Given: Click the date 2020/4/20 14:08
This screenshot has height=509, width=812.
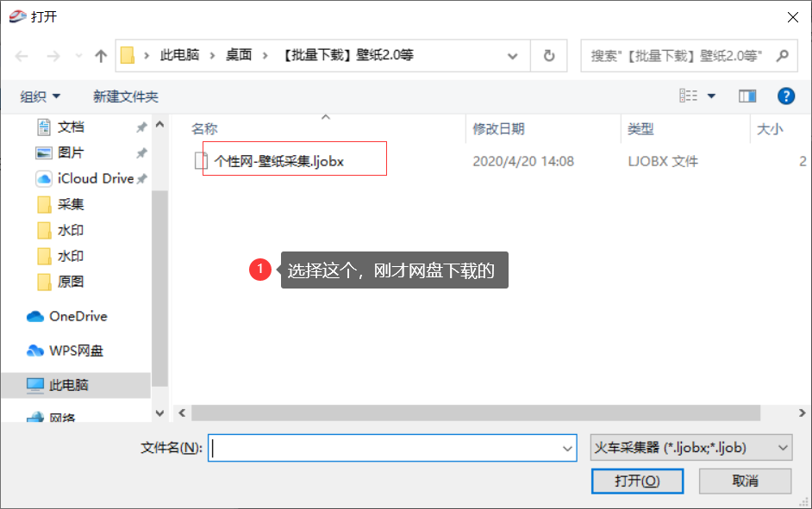Looking at the screenshot, I should click(x=523, y=161).
